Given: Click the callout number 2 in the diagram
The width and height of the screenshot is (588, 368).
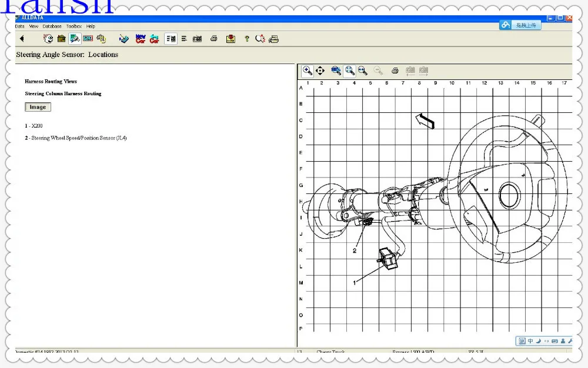Looking at the screenshot, I should tap(355, 250).
